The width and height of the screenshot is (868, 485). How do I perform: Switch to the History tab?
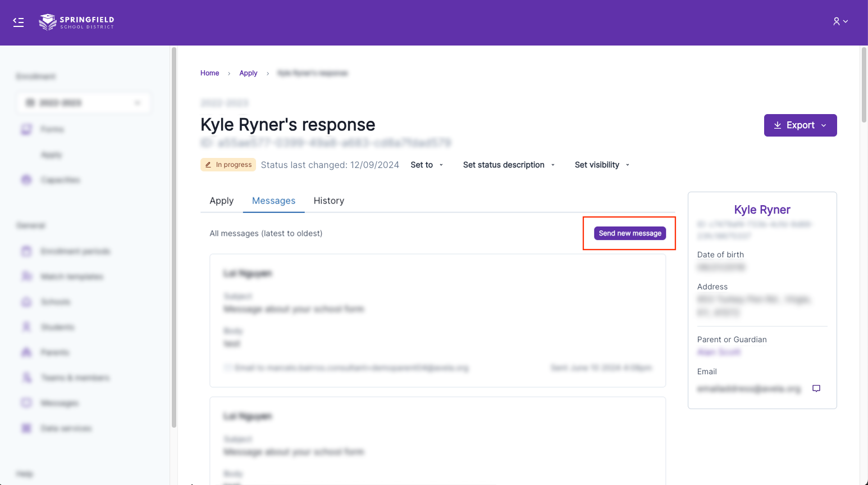[328, 201]
